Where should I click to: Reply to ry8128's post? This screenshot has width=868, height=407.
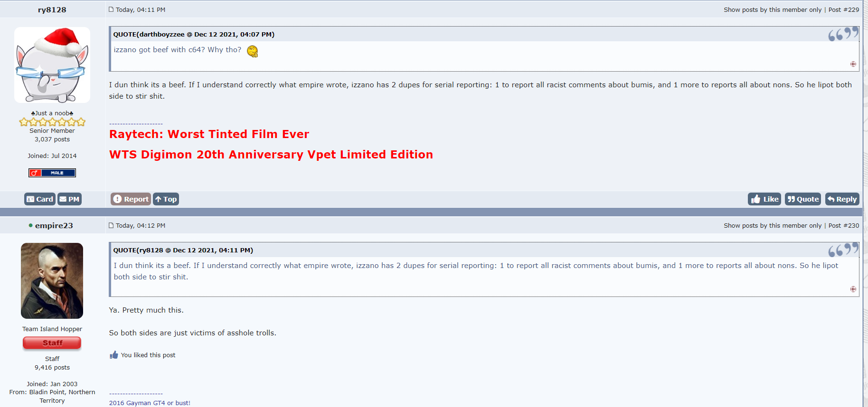pos(842,199)
